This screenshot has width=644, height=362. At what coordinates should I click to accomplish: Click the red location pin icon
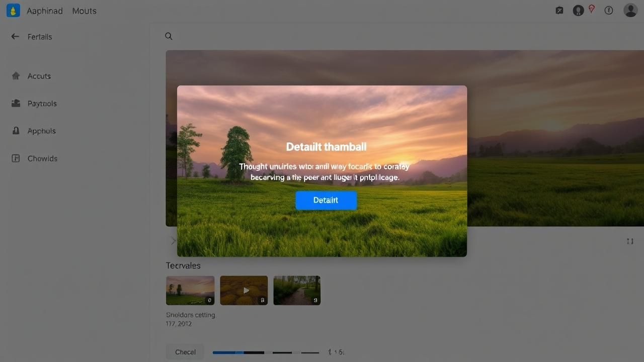point(592,9)
